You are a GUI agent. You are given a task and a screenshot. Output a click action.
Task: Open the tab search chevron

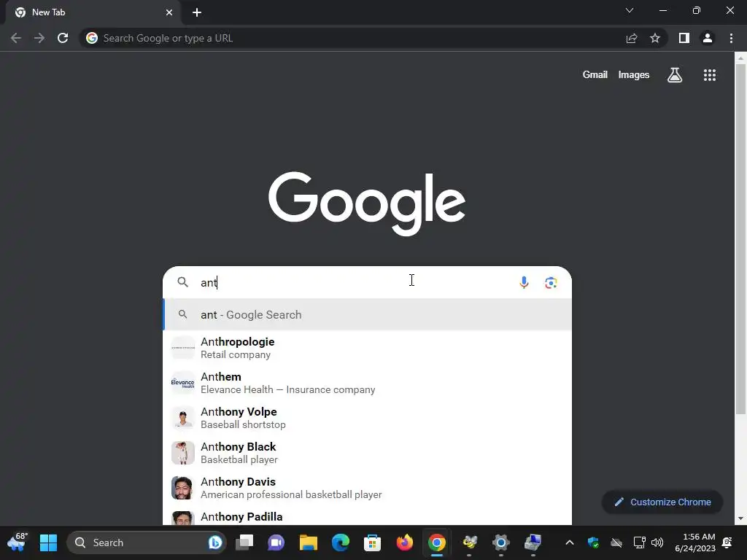point(630,10)
